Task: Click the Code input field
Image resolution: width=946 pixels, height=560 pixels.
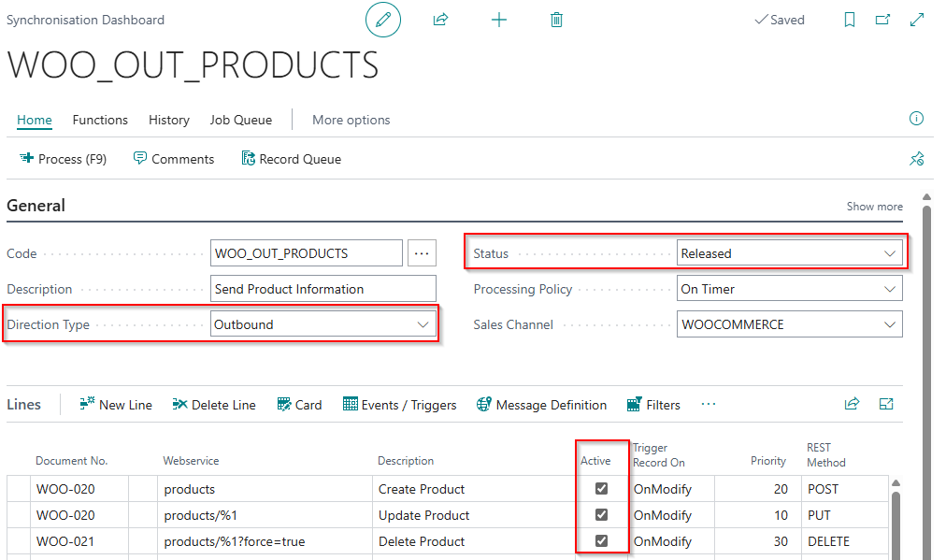Action: [307, 252]
